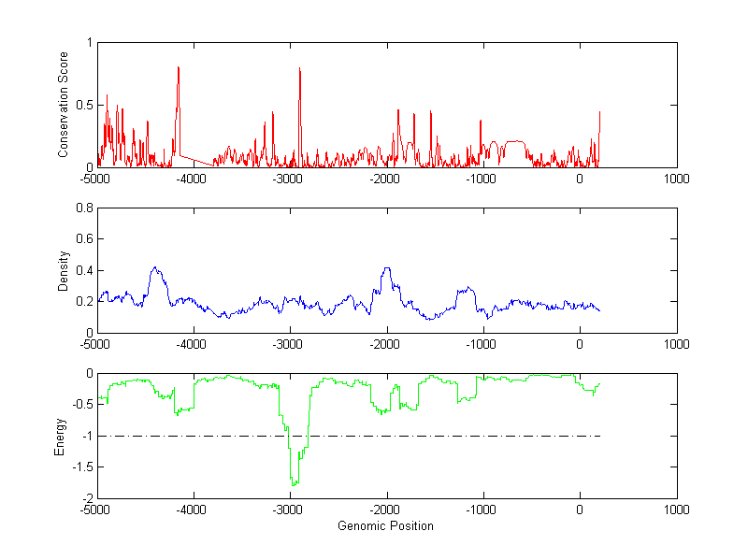The height and width of the screenshot is (560, 748).
Task: Click the blue density bump near -1200
Action: 464,291
